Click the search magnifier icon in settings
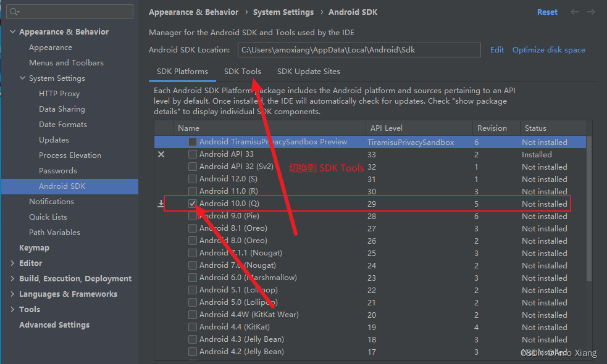Viewport: 607px width, 364px height. tap(14, 12)
